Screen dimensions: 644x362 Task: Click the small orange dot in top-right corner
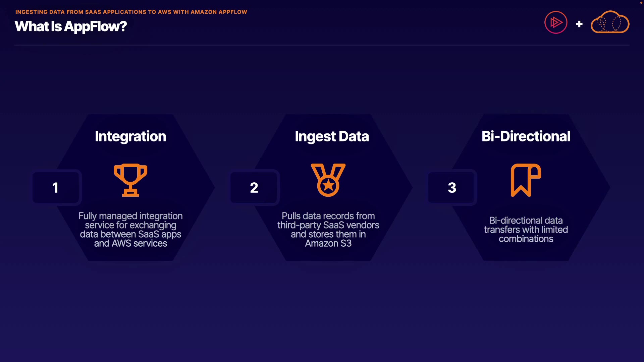coord(641,3)
